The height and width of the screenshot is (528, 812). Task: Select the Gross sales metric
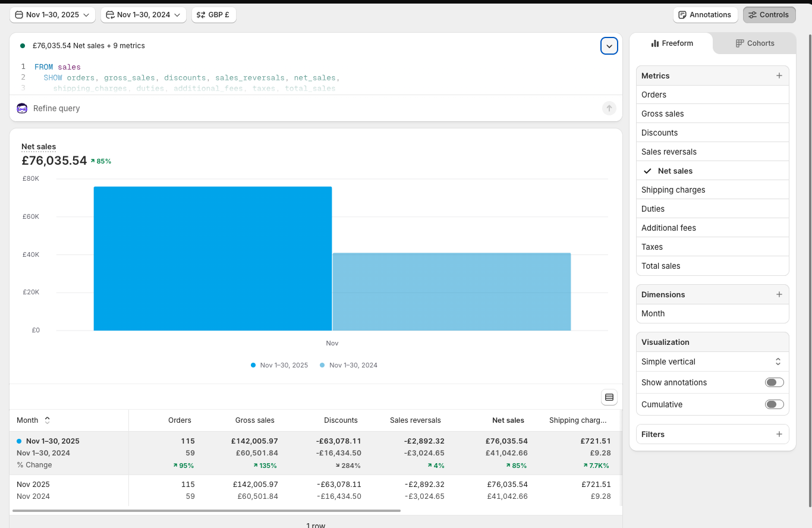(713, 114)
